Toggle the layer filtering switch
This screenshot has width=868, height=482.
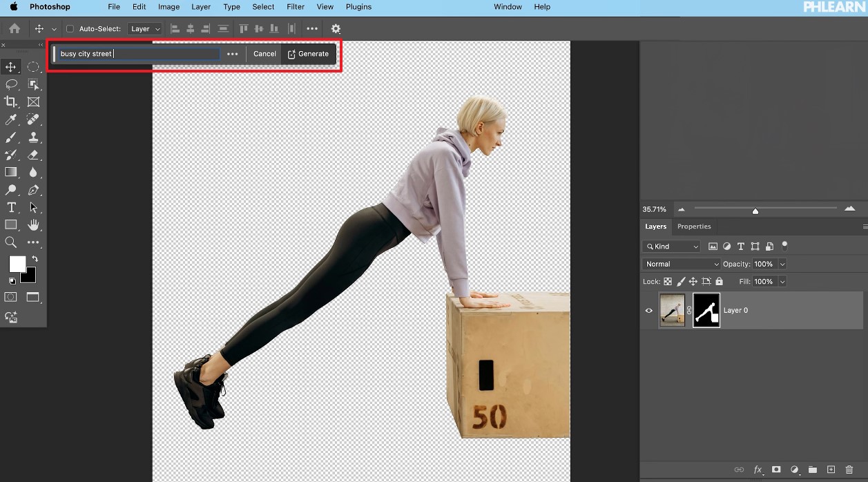click(784, 245)
